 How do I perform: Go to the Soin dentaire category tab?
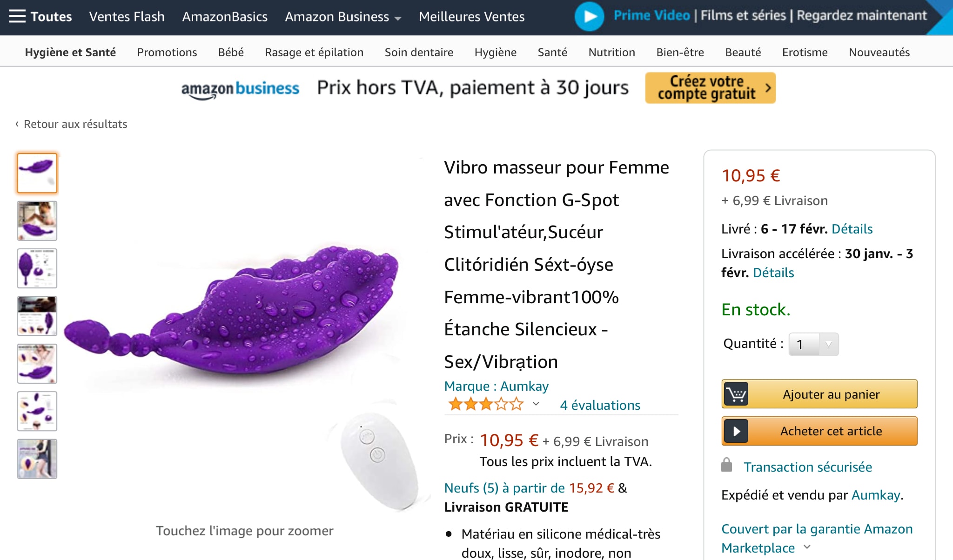click(x=419, y=52)
